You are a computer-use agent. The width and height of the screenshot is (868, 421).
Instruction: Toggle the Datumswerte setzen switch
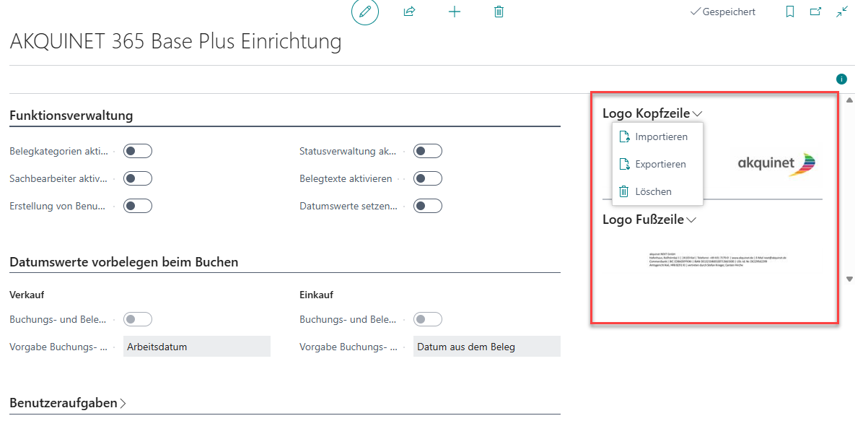coord(428,206)
